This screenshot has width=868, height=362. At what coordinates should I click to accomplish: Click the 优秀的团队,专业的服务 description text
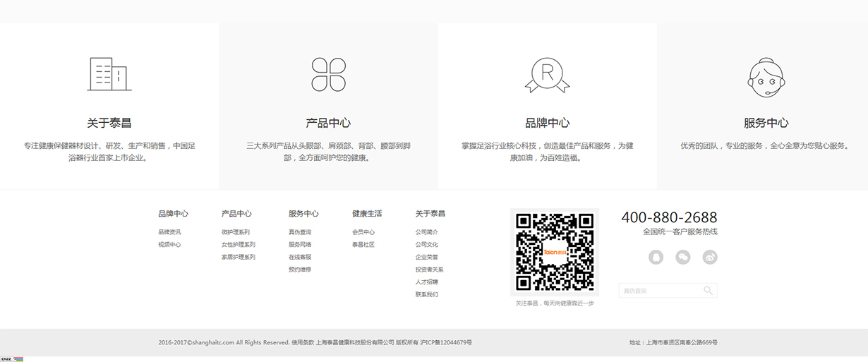click(766, 146)
